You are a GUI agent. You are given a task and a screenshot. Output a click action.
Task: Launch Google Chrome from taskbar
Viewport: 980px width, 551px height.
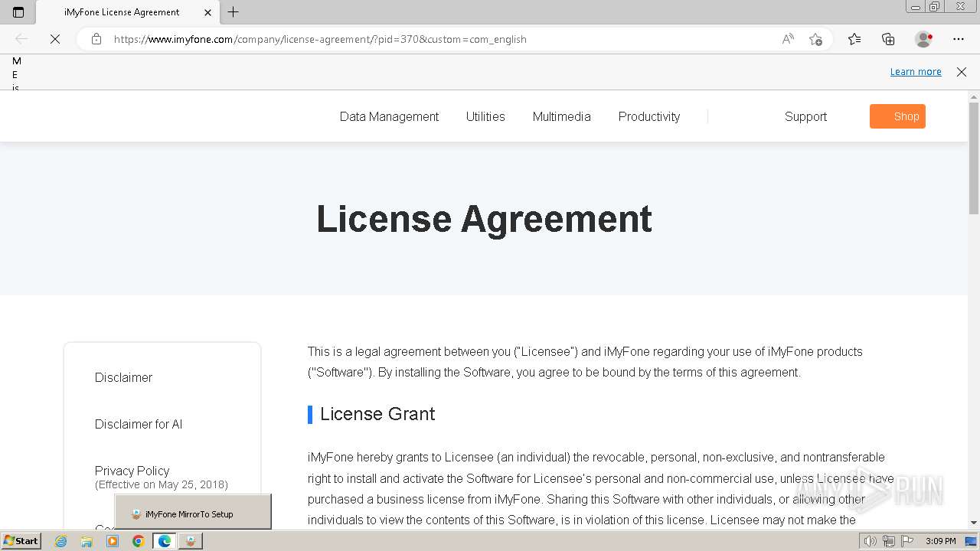point(139,541)
